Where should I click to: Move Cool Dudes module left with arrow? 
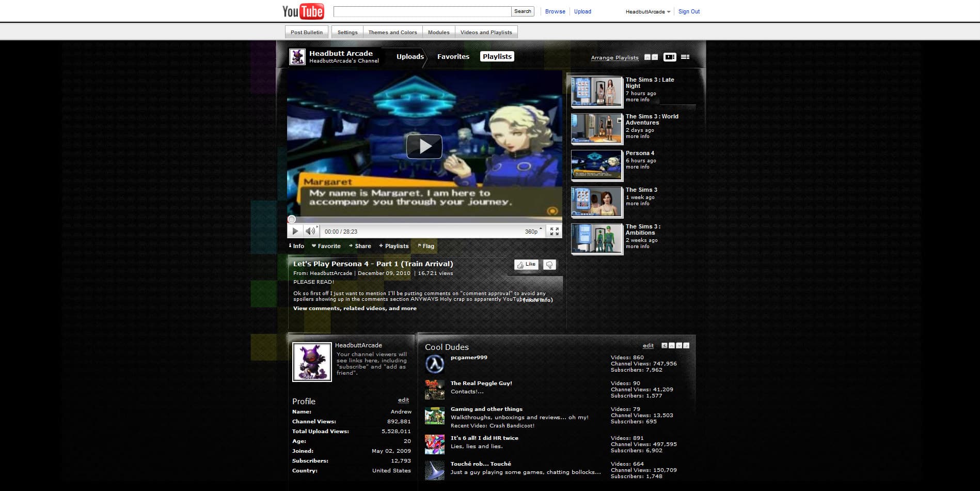665,346
